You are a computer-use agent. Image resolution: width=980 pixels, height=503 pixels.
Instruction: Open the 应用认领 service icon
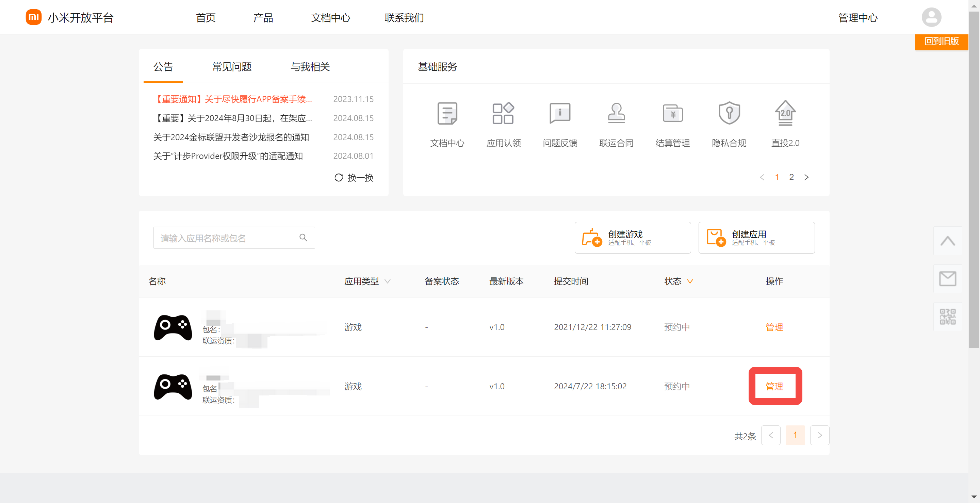click(x=503, y=113)
